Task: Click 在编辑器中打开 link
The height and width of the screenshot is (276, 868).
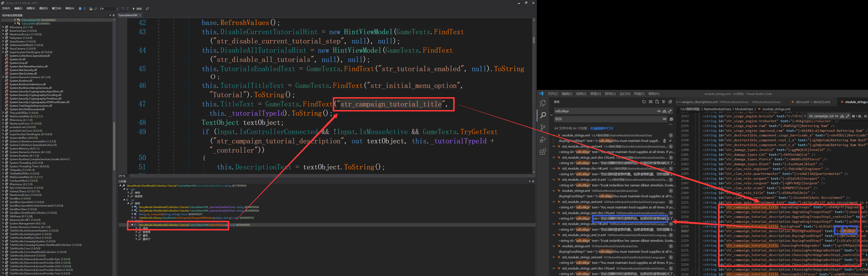Action: [x=601, y=128]
